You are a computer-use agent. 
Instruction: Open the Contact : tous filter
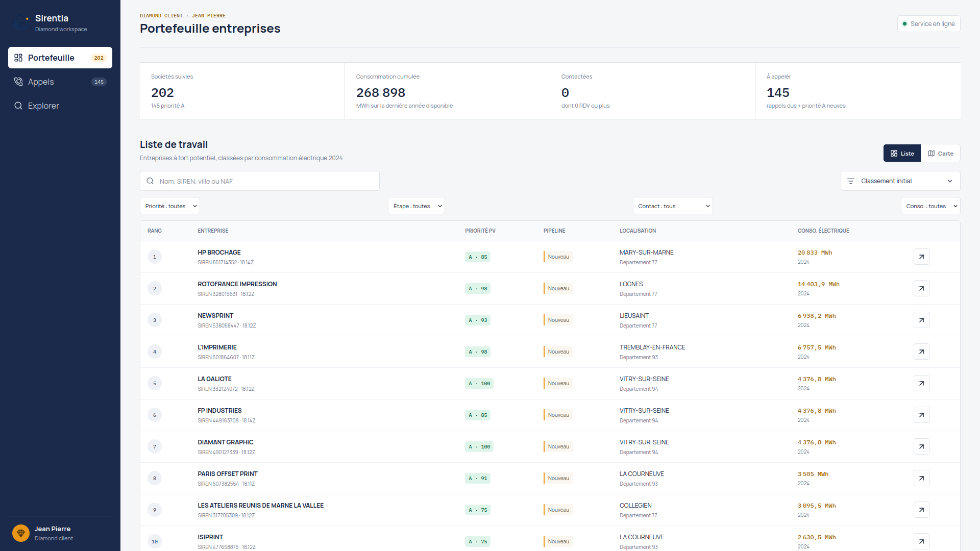(673, 206)
